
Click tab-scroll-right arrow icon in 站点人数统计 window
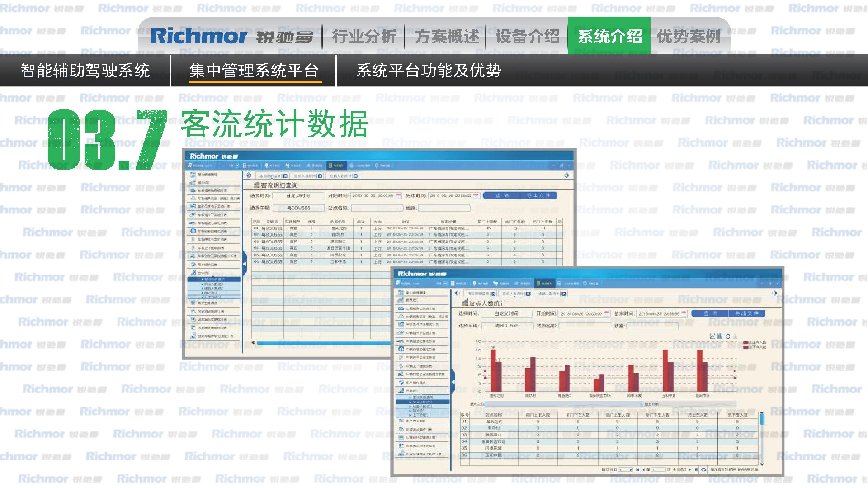775,293
